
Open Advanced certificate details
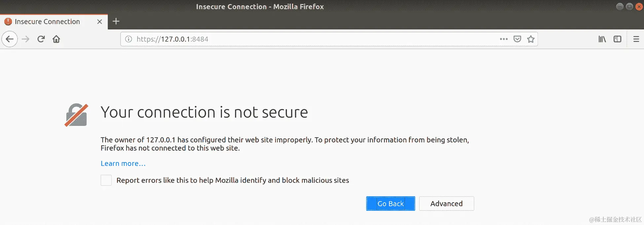click(x=446, y=204)
